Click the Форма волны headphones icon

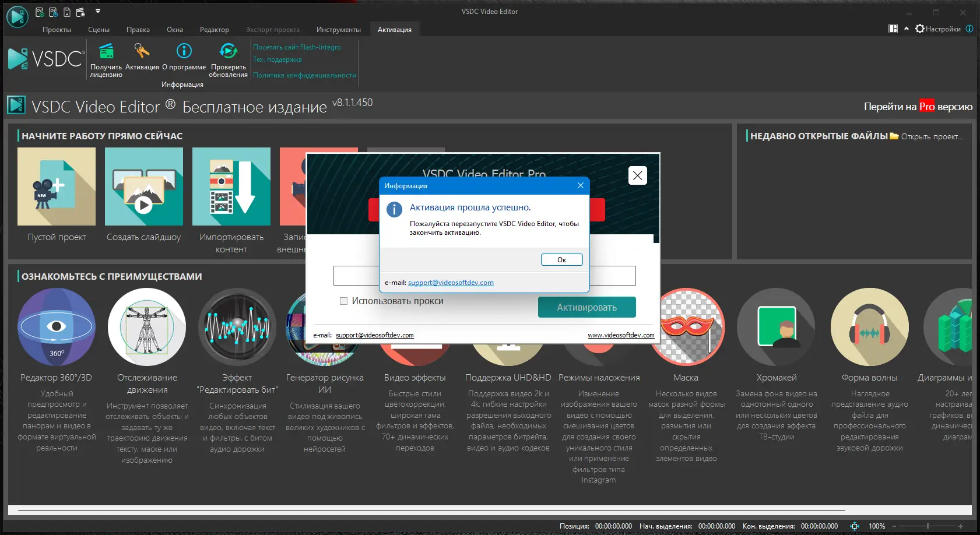coord(870,327)
